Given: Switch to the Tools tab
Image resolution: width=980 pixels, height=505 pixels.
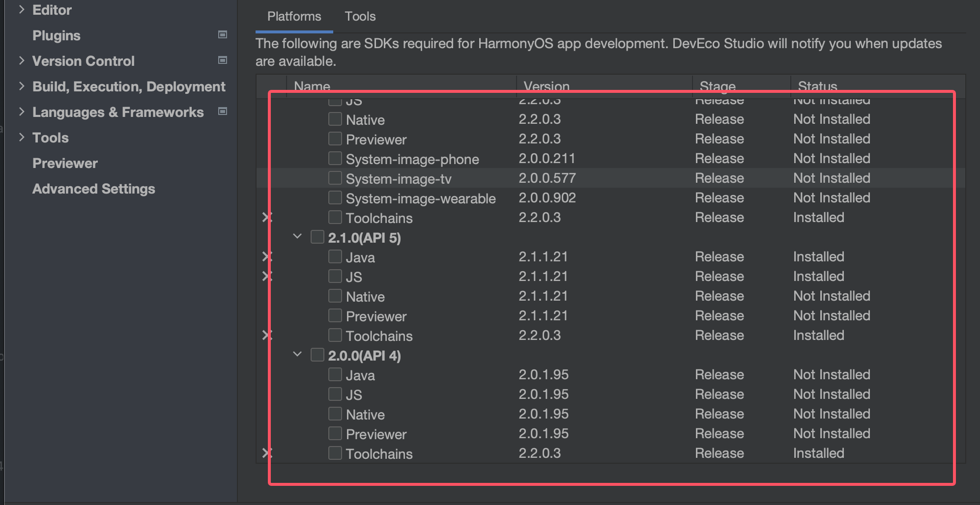Looking at the screenshot, I should tap(360, 16).
